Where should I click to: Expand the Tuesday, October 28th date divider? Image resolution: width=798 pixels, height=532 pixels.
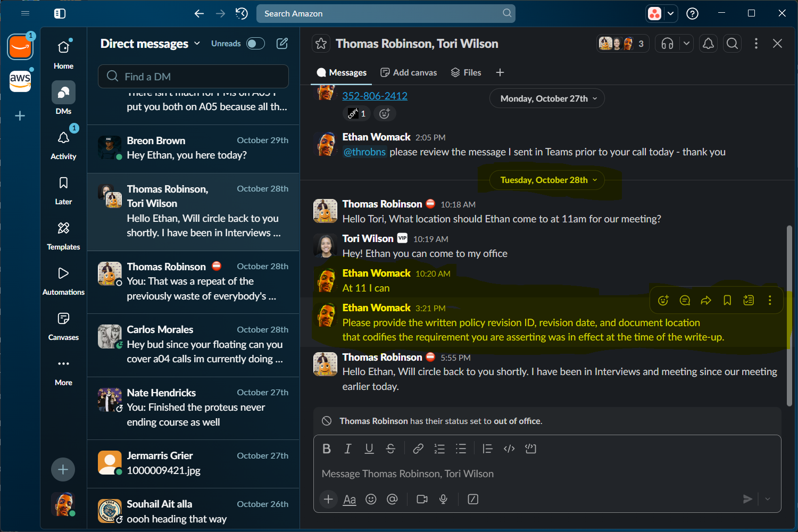(x=594, y=180)
